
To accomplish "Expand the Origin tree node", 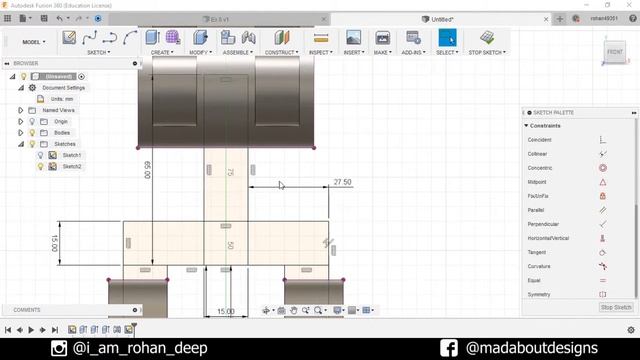I will tap(20, 122).
